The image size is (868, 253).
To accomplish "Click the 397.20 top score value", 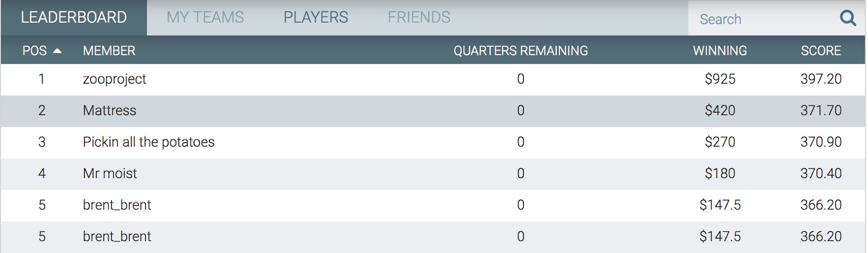I will point(821,79).
